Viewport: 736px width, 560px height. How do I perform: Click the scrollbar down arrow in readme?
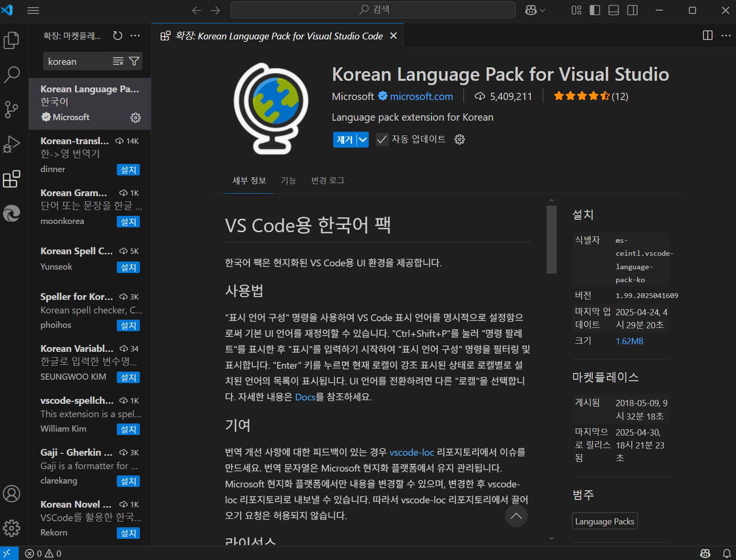[551, 539]
